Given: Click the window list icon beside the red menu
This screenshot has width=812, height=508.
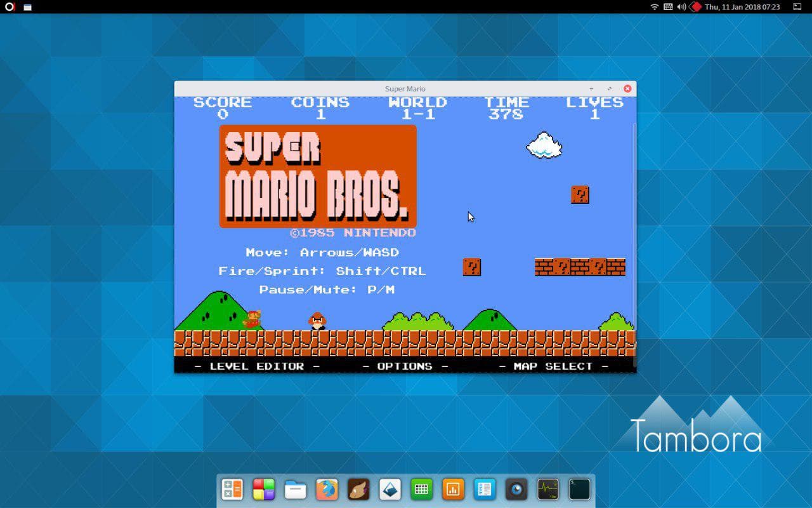Looking at the screenshot, I should (x=27, y=7).
